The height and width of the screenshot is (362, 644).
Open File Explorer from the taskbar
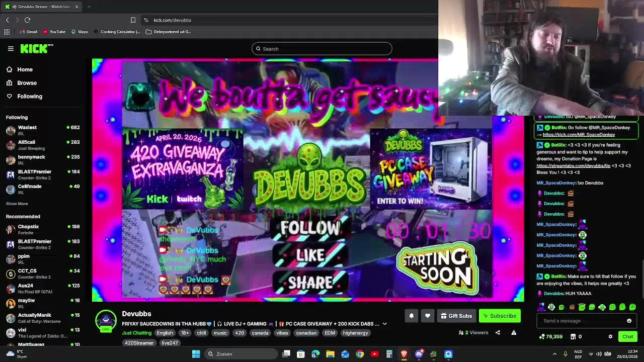330,354
